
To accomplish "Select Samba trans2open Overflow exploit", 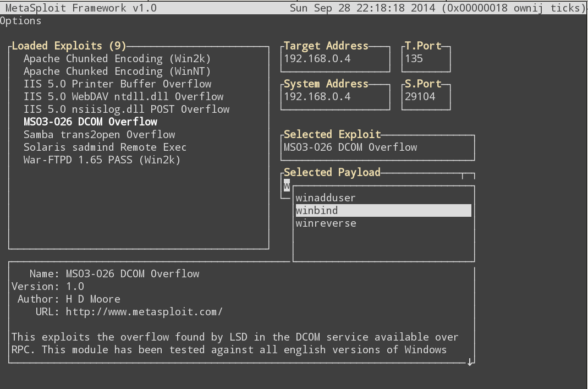I will pyautogui.click(x=100, y=135).
